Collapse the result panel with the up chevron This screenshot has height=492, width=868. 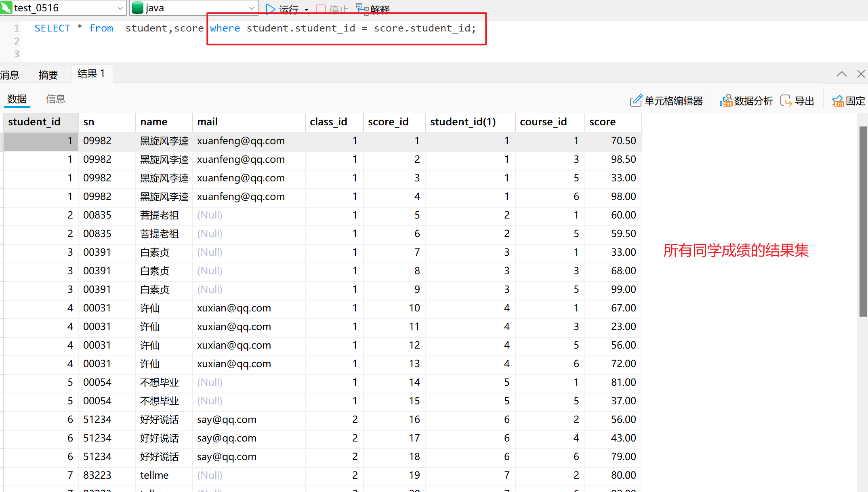[841, 74]
